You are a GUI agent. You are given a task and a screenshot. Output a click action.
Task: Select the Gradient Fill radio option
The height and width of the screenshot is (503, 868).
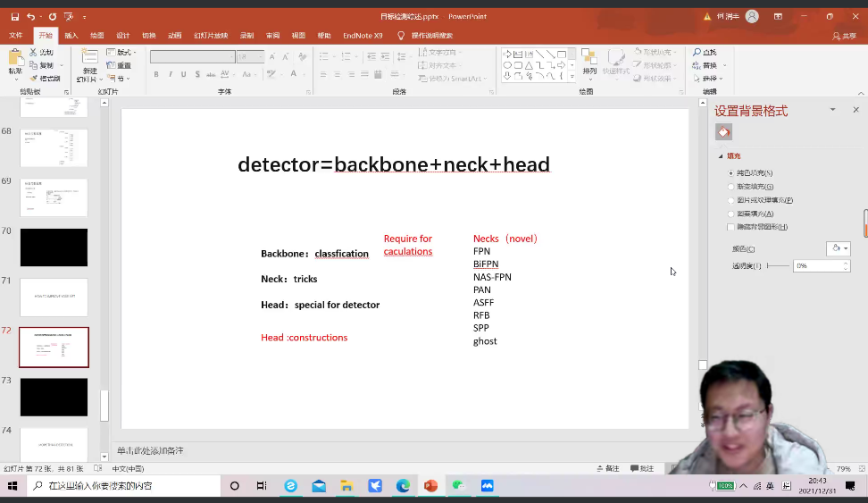coord(730,187)
